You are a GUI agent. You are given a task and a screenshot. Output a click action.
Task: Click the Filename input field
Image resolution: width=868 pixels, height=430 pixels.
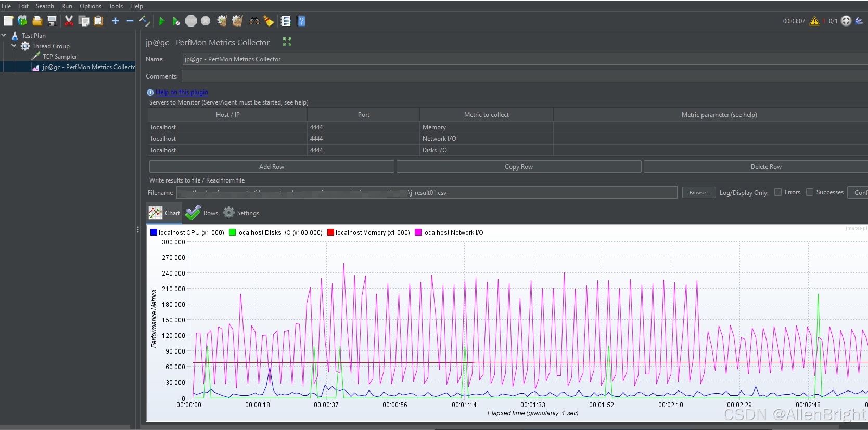[x=427, y=192]
